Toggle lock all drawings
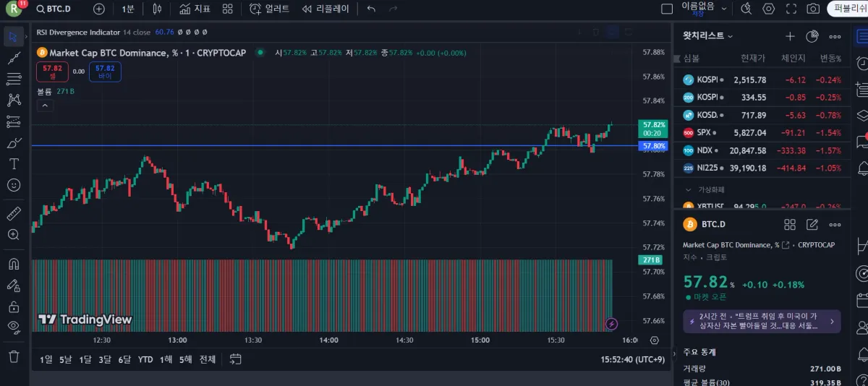The width and height of the screenshot is (868, 386). 13,306
